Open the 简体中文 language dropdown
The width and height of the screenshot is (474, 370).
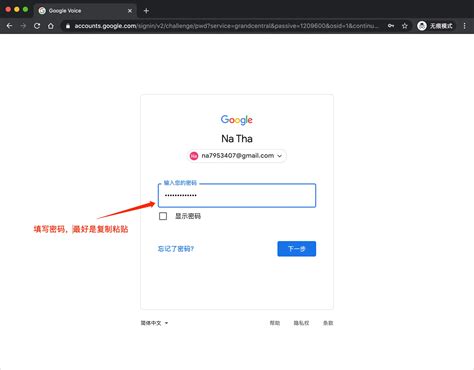(x=154, y=323)
